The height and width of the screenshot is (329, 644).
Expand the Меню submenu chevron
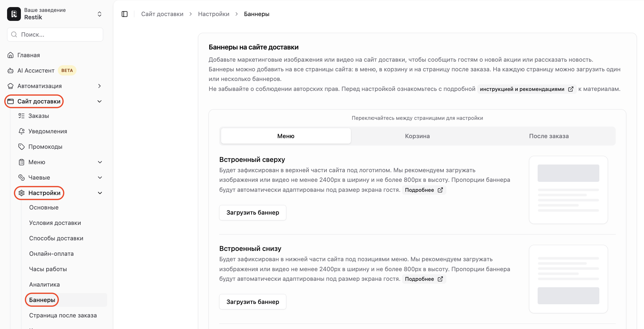[x=100, y=162]
